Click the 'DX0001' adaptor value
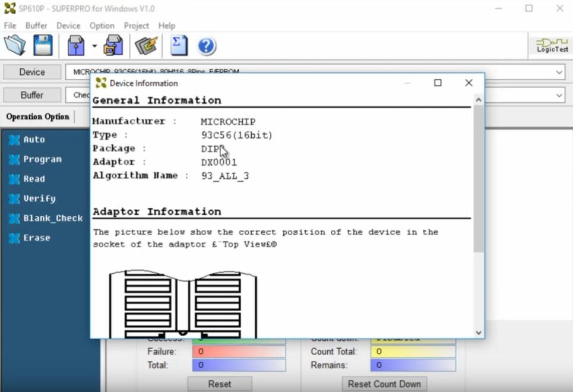 [x=219, y=162]
